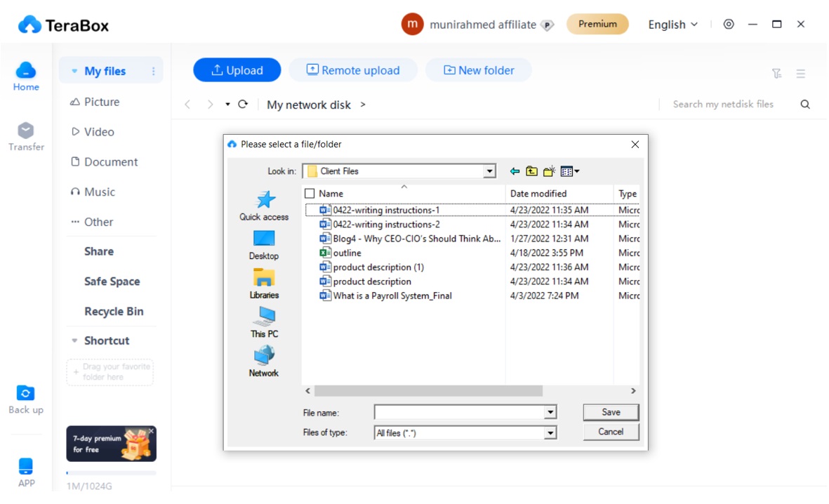
Task: Open the Video category
Action: [x=93, y=132]
